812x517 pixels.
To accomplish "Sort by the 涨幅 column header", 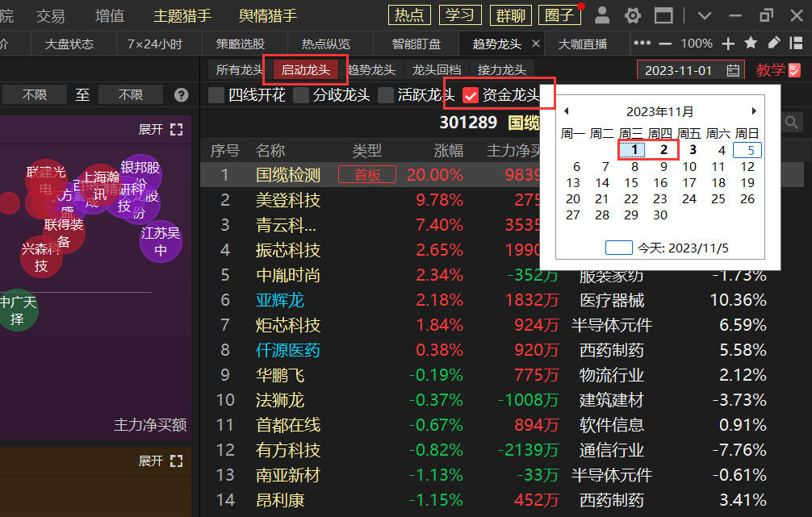I will coord(449,151).
